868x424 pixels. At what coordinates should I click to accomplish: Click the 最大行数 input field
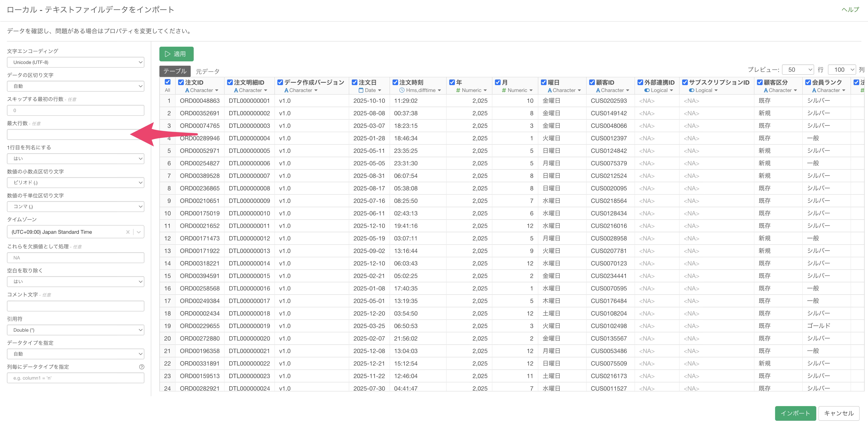(67, 135)
